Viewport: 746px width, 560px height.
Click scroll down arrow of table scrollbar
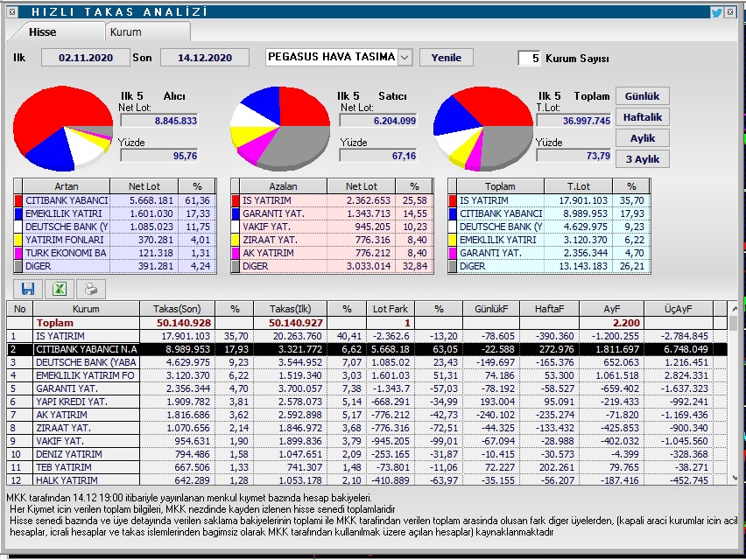(734, 479)
